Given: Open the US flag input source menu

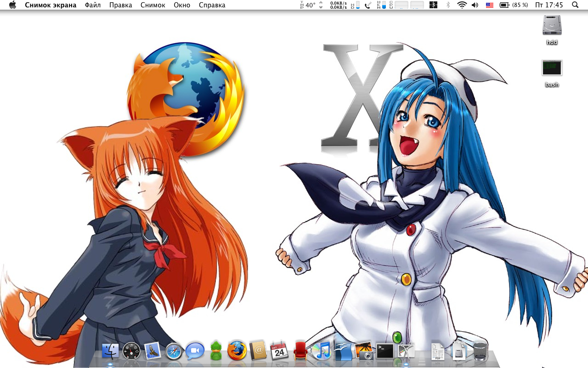Looking at the screenshot, I should coord(489,5).
